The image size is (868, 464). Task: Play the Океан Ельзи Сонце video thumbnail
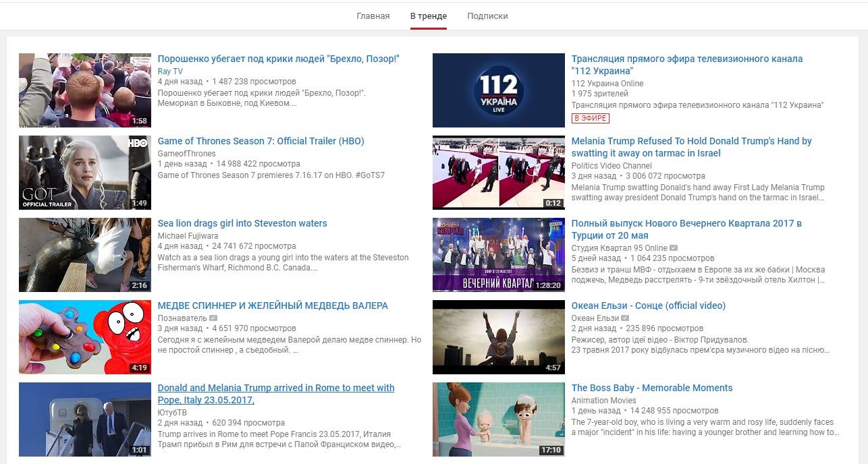click(499, 337)
